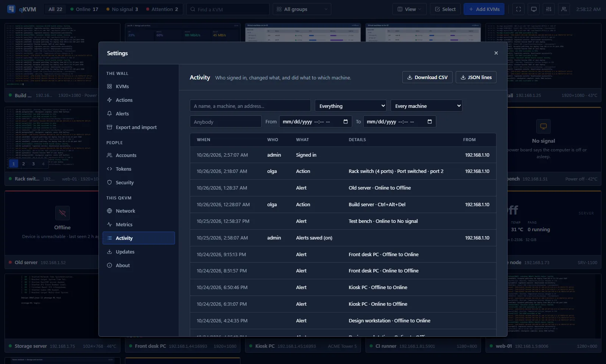Expand the All groups dropdown
Viewport: 606px width, 364px height.
[x=302, y=9]
